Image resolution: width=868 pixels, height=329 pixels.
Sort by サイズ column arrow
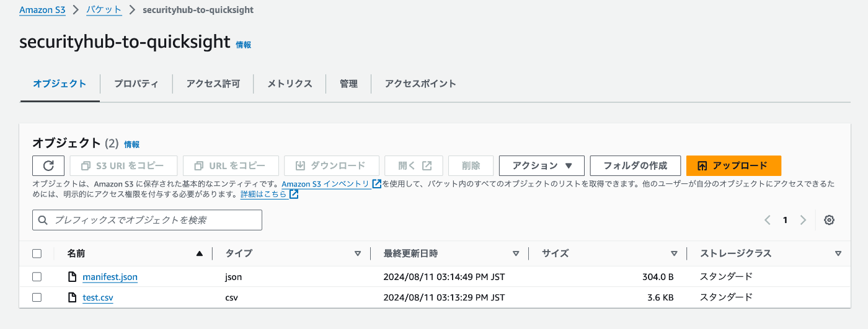point(674,253)
